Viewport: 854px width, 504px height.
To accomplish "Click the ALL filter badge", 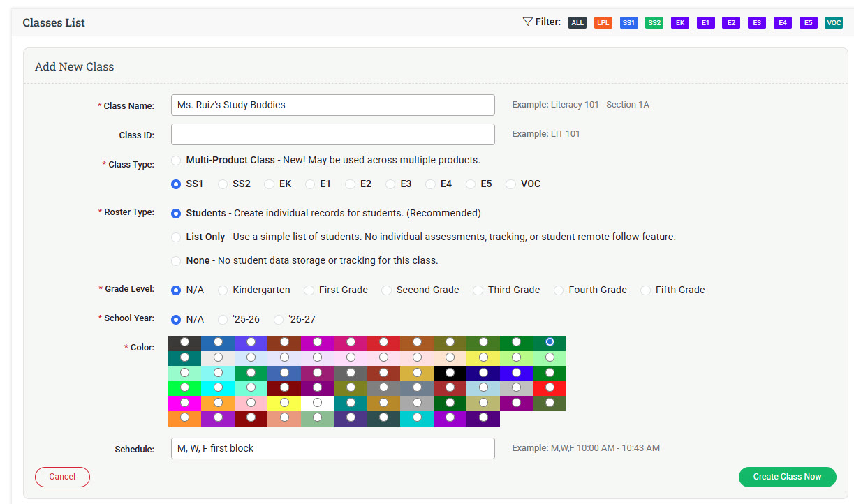I will click(577, 22).
